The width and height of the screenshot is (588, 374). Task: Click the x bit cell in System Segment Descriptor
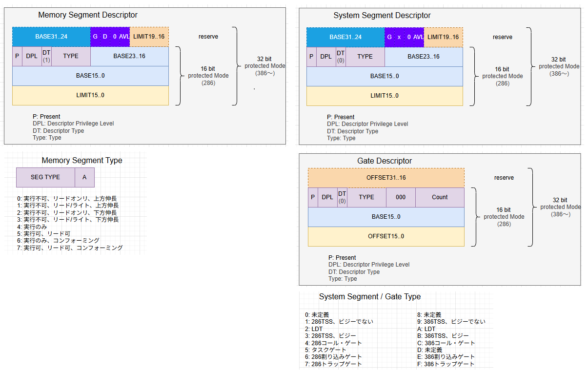(399, 37)
